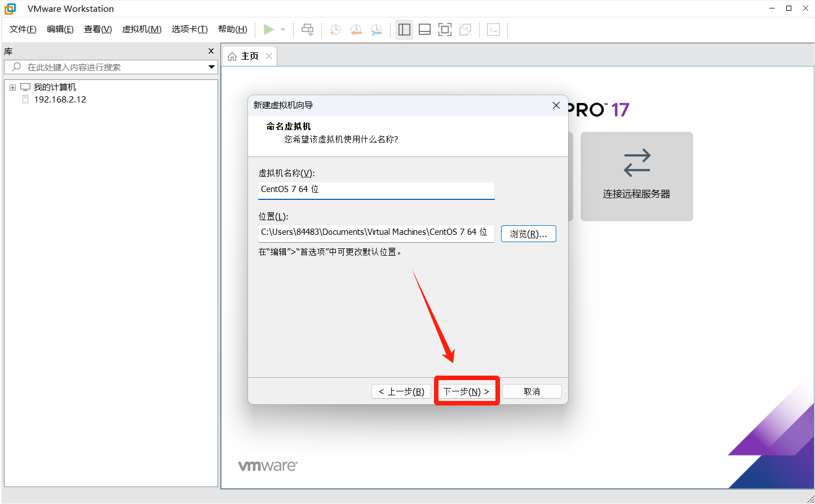Select the 192.168.2.12 library item
Viewport: 815px width, 504px height.
[60, 100]
